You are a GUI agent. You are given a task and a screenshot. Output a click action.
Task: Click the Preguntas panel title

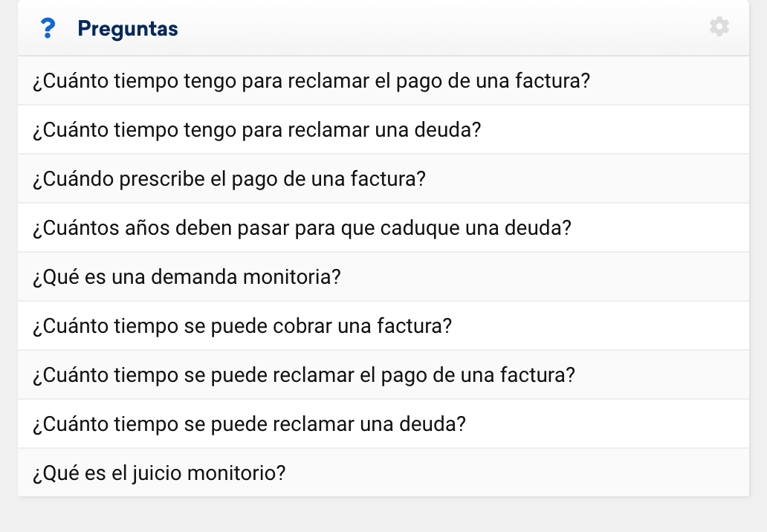coord(128,29)
